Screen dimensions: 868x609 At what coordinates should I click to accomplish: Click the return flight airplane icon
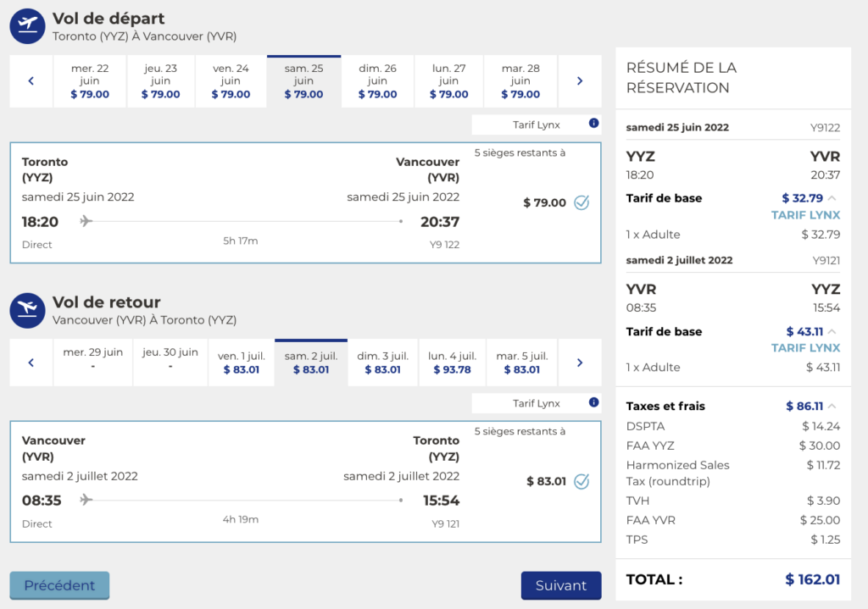click(x=27, y=310)
